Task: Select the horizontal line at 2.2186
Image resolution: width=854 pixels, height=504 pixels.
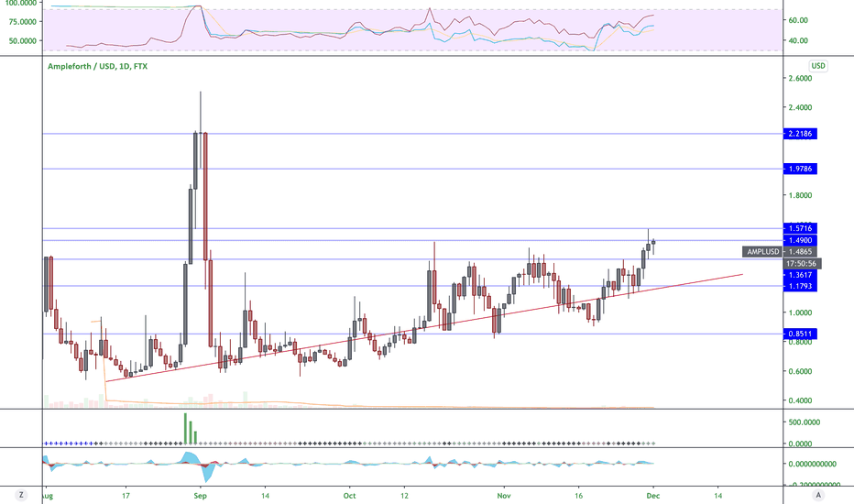Action: [x=412, y=134]
